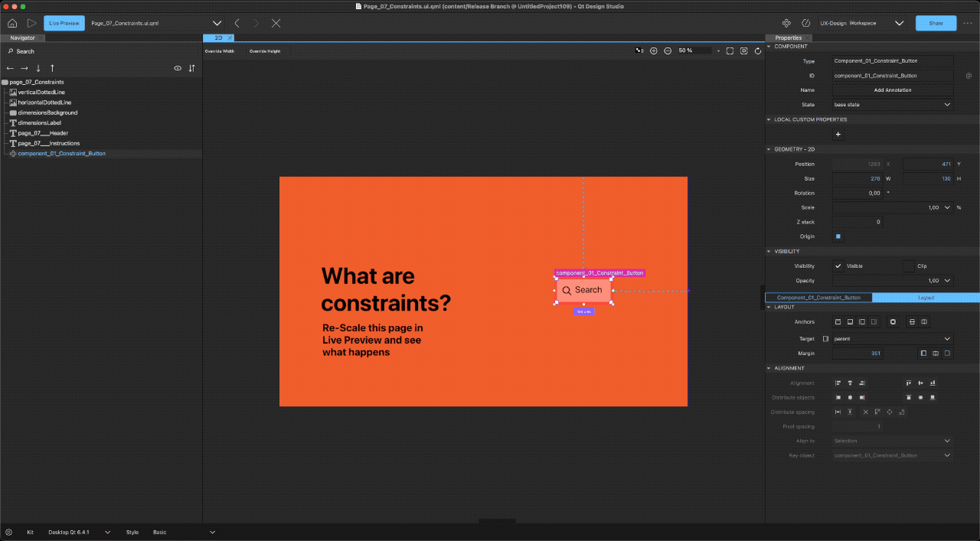Click the Share button
The image size is (980, 541).
[x=936, y=24]
